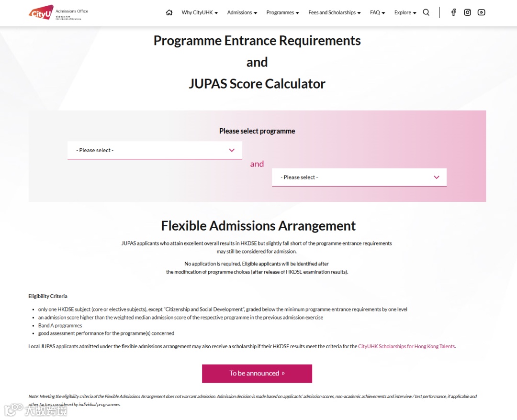Open the FAQ menu
Image resolution: width=517 pixels, height=420 pixels.
(377, 12)
